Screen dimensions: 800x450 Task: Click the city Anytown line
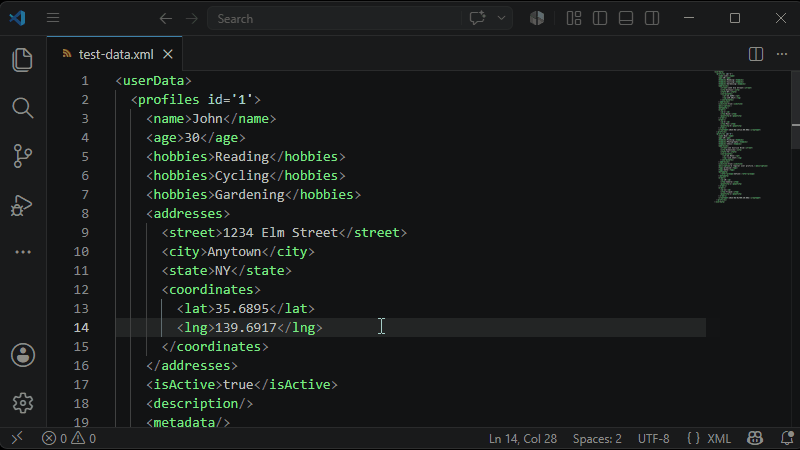click(x=238, y=252)
